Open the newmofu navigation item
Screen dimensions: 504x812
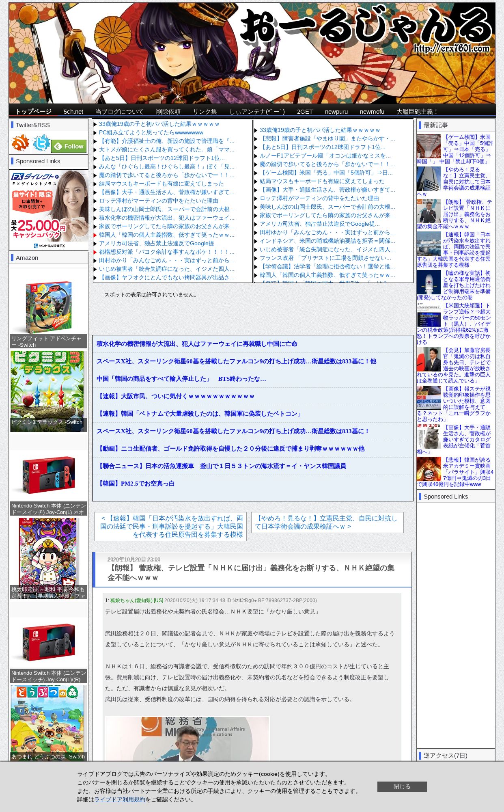[372, 112]
